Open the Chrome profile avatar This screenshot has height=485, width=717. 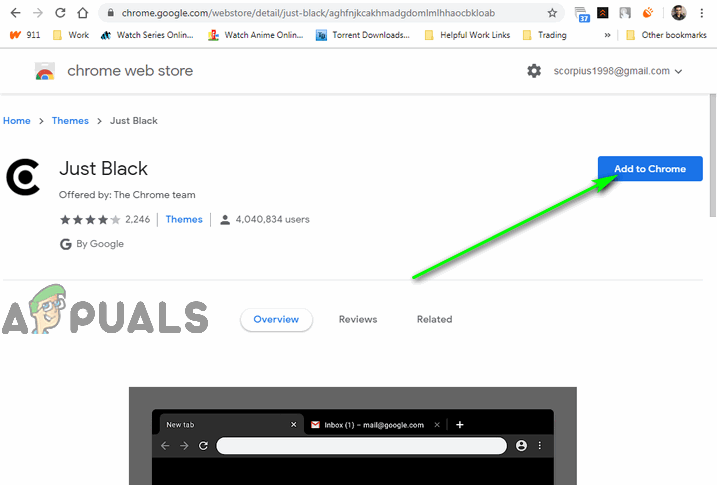(679, 13)
